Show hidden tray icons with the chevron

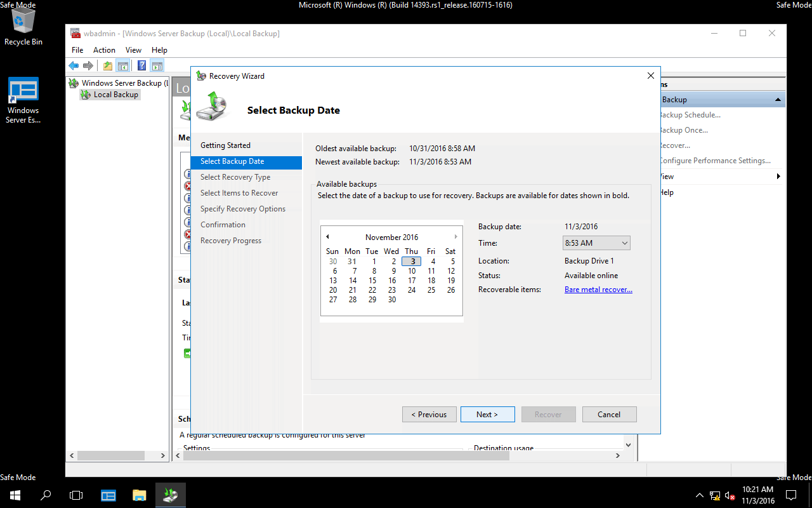click(700, 495)
